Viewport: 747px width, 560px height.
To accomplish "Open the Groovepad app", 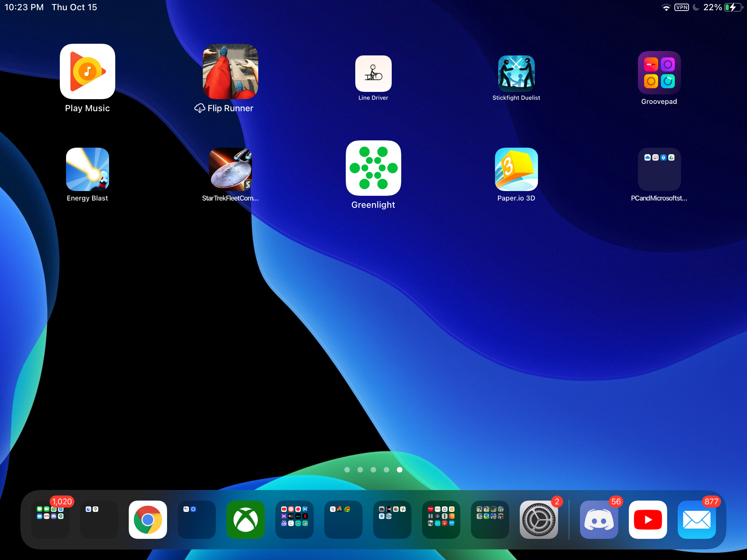I will [659, 73].
